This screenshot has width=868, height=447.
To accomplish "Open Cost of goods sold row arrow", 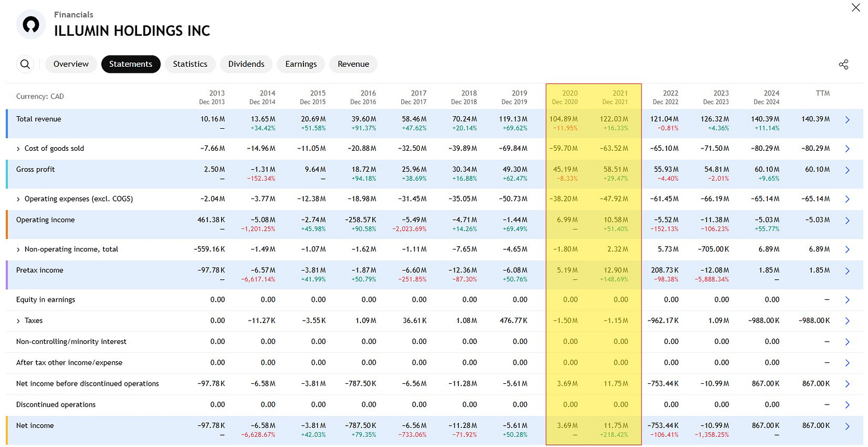I will coord(848,149).
